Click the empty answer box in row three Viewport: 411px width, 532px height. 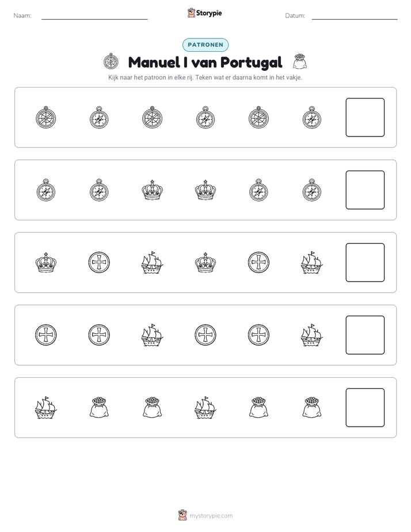[x=365, y=263]
